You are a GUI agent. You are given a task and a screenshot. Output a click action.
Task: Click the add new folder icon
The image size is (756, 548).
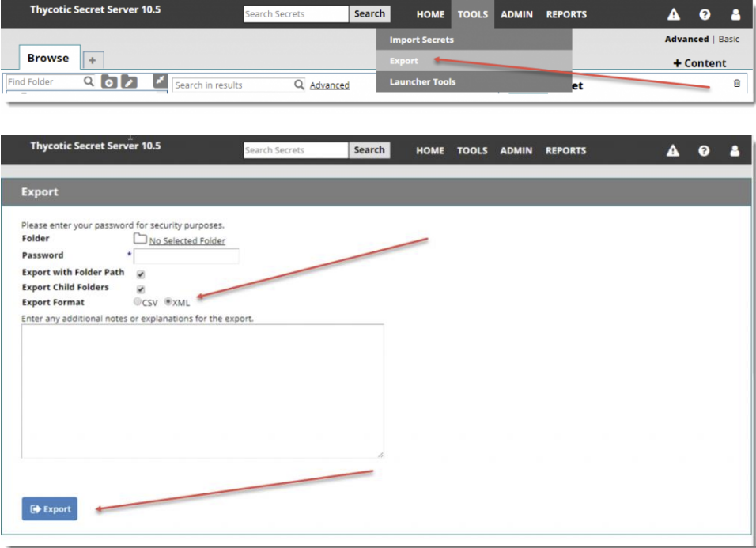pyautogui.click(x=109, y=82)
